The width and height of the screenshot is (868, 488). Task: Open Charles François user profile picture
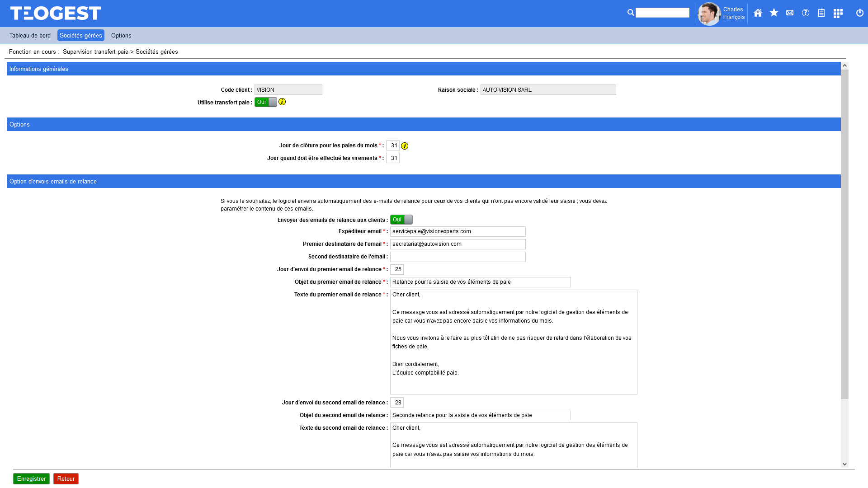[708, 14]
